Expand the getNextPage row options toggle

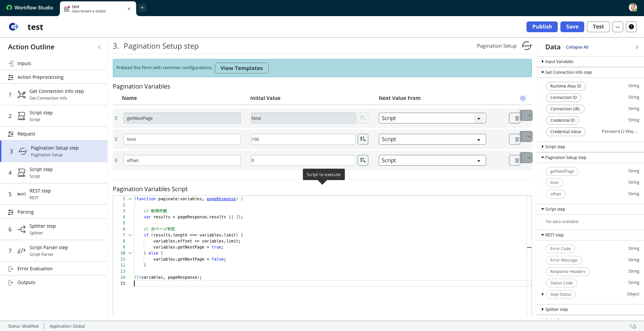527,115
